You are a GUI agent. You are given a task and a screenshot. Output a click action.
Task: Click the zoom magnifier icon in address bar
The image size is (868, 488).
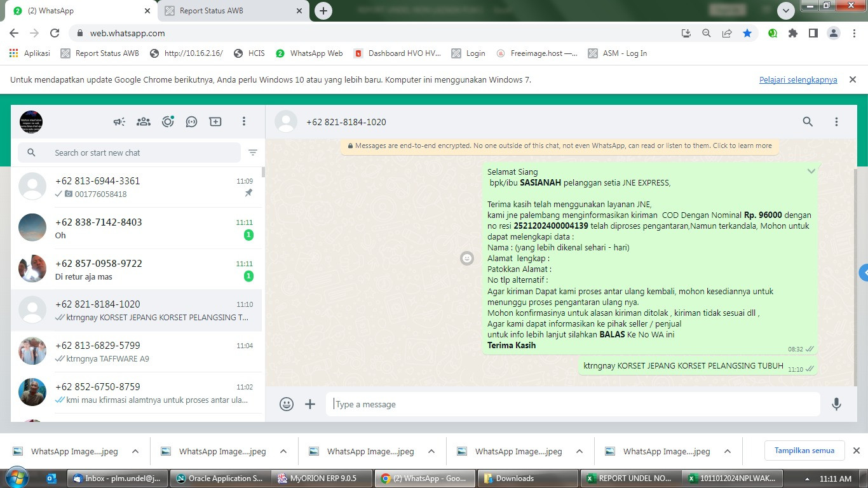tap(706, 33)
